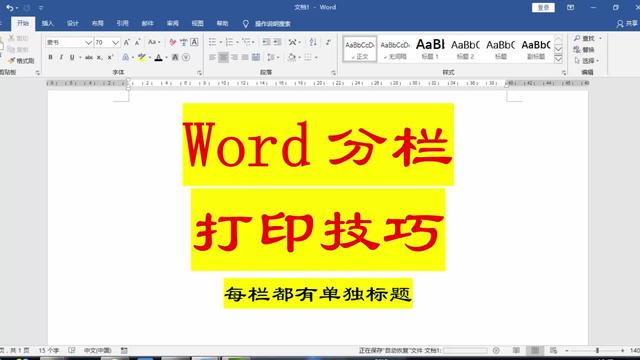This screenshot has height=360, width=640.
Task: Toggle Bold formatting
Action: (x=50, y=58)
